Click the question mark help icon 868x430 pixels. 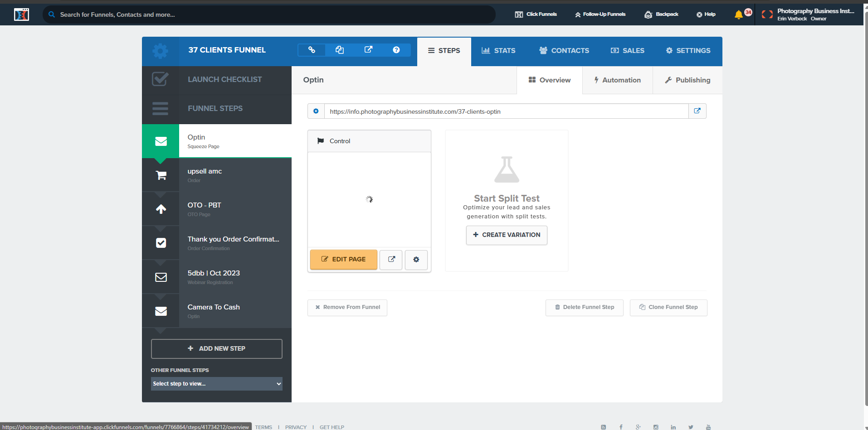coord(396,50)
